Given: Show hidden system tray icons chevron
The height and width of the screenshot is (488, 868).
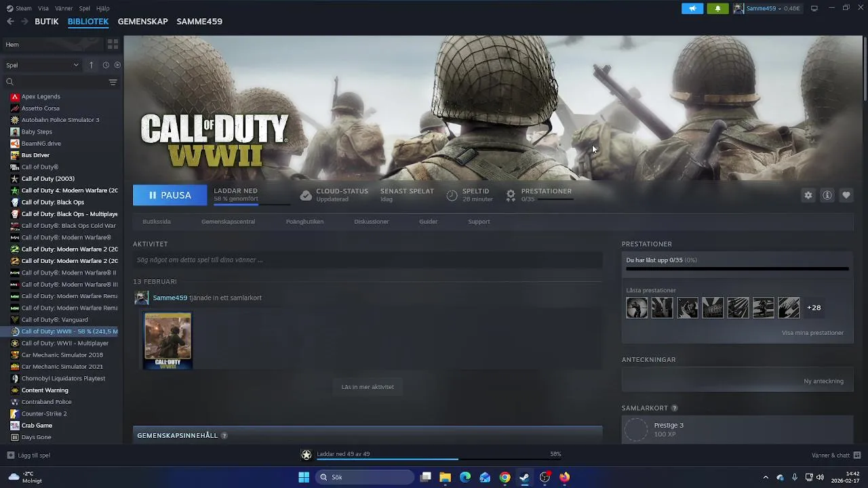Looking at the screenshot, I should coord(766,477).
